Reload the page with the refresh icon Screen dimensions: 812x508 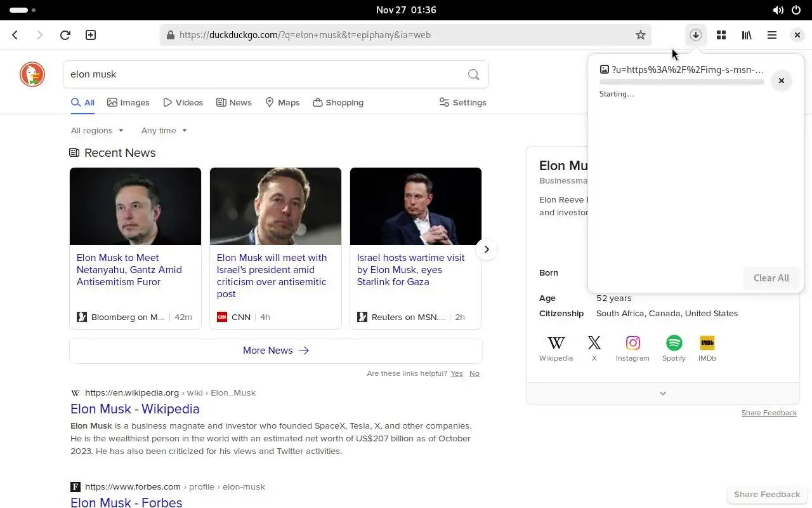click(65, 35)
